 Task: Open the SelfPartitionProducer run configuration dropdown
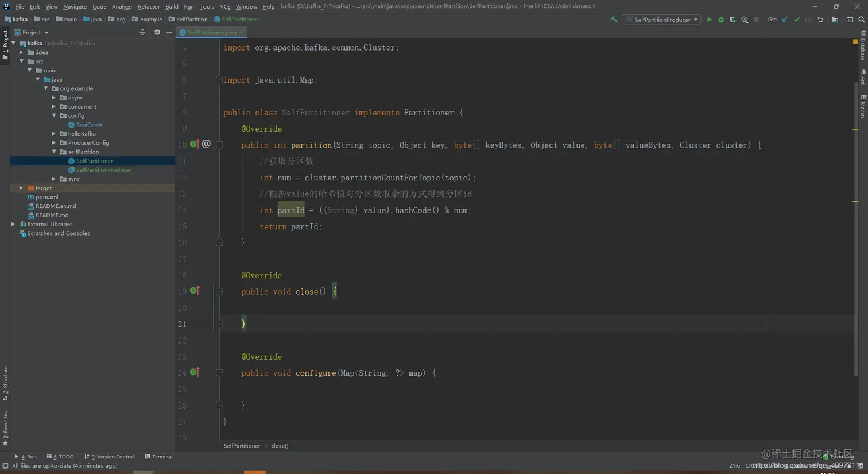[662, 20]
